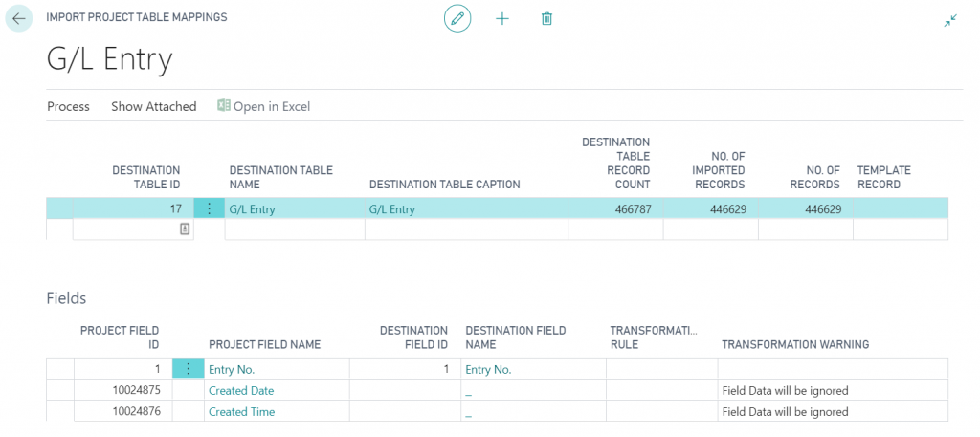This screenshot has width=980, height=437.
Task: Open the Show Attached menu
Action: coord(153,106)
